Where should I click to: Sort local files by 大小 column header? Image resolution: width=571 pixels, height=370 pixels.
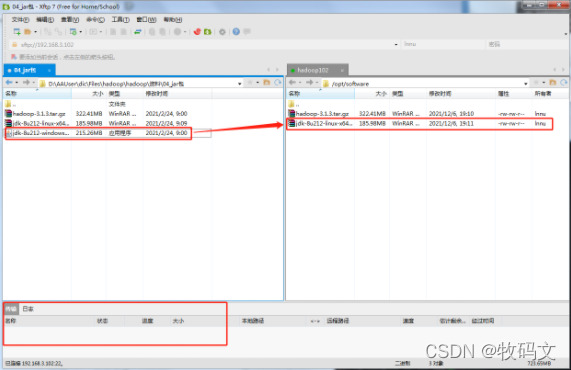(88, 94)
